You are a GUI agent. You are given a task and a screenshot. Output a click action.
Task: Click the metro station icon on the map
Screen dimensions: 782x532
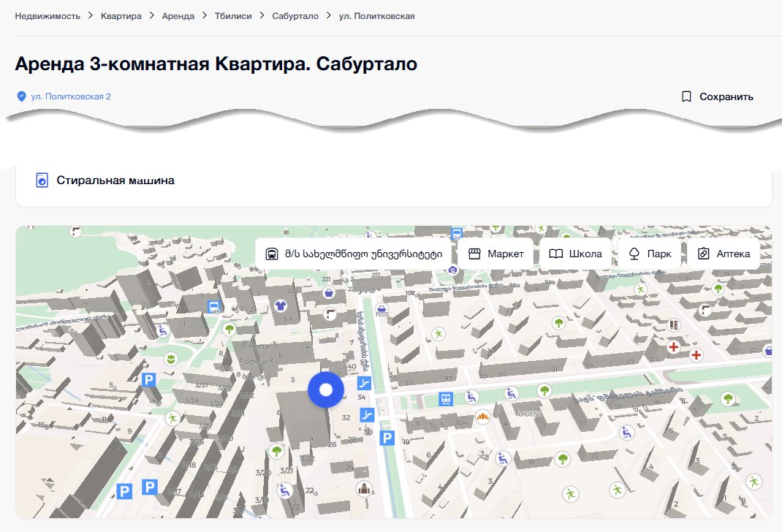(445, 398)
